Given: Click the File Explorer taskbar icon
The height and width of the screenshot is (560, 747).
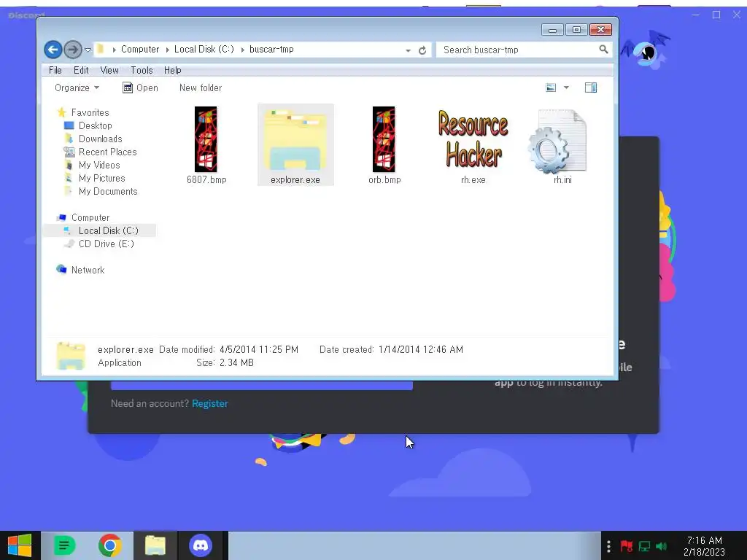Looking at the screenshot, I should (x=155, y=545).
